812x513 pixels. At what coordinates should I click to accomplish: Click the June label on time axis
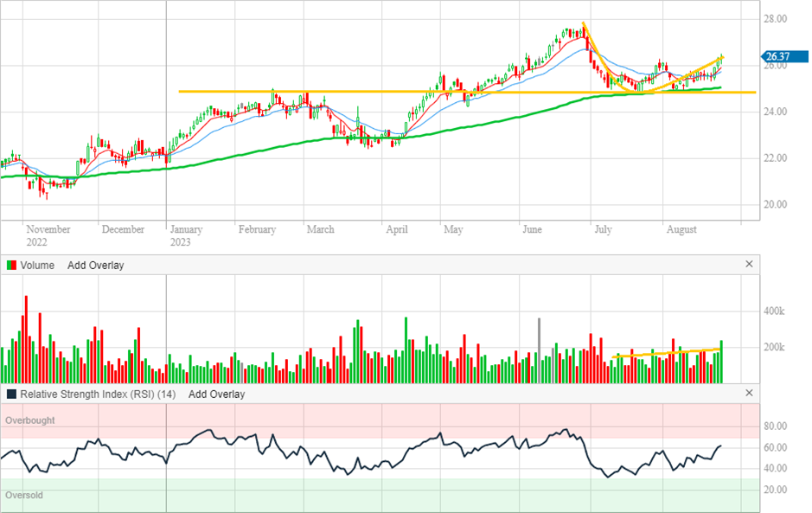click(x=532, y=230)
